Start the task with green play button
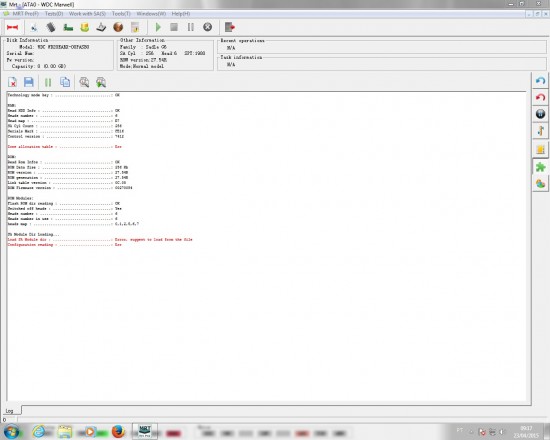This screenshot has width=550, height=440. click(x=158, y=27)
